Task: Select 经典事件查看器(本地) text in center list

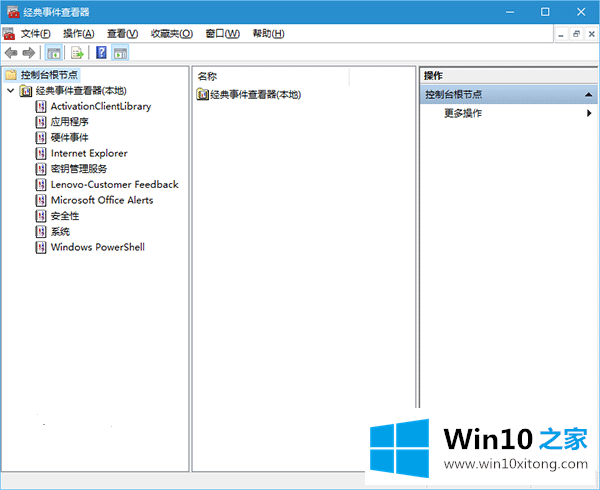Action: 256,94
